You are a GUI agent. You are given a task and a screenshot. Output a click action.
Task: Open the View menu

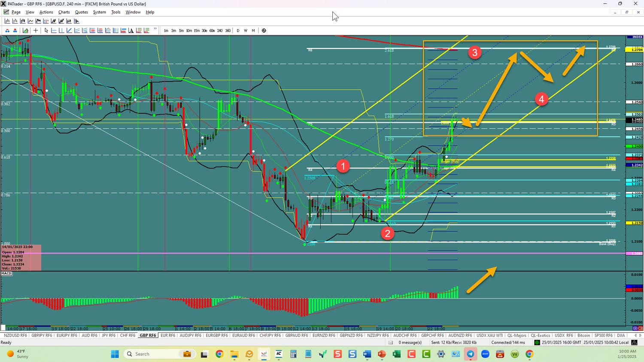[30, 12]
